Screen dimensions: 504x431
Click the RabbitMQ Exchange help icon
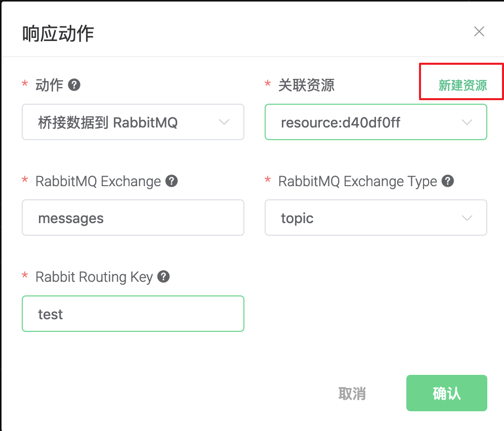tap(172, 181)
